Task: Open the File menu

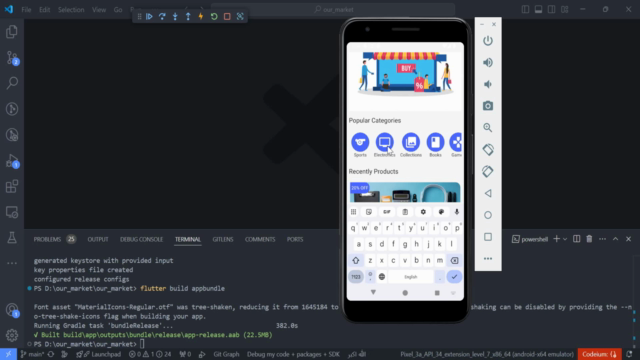Action: tap(26, 9)
